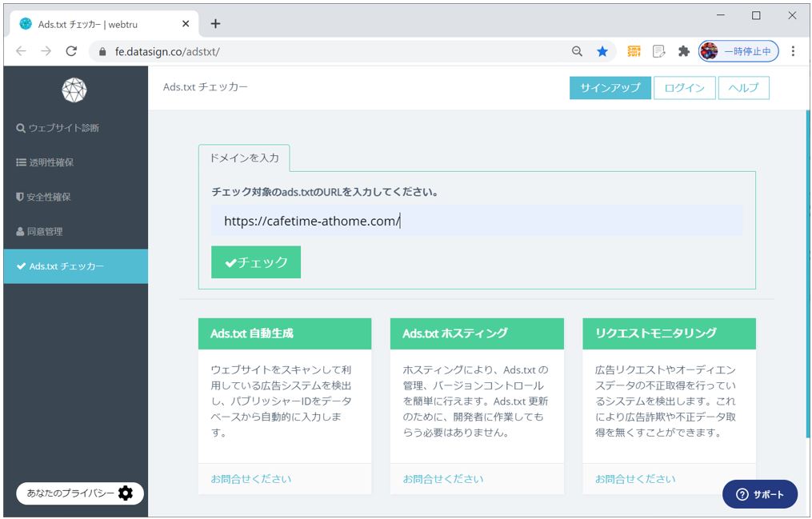Viewport: 812px width, 519px height.
Task: Click the webtru logo in sidebar
Action: [74, 90]
